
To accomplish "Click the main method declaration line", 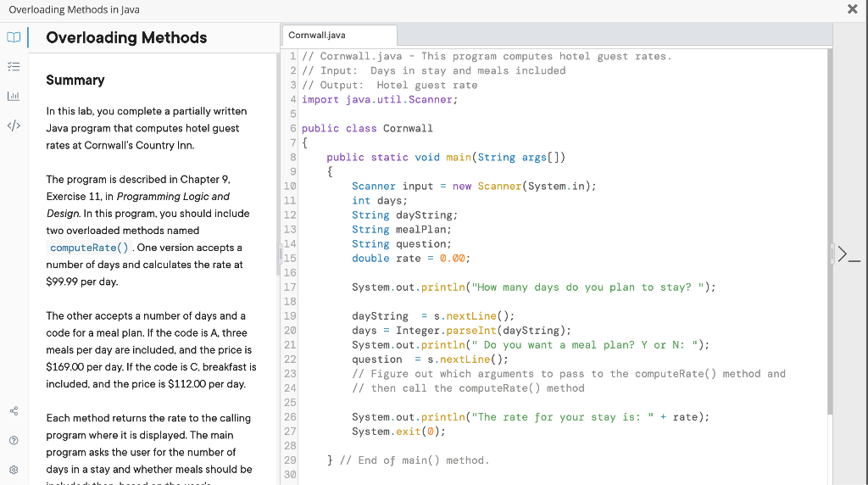I will pos(446,157).
